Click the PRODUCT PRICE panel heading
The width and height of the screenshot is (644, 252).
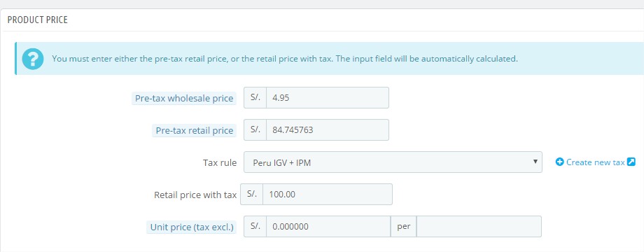tap(37, 20)
